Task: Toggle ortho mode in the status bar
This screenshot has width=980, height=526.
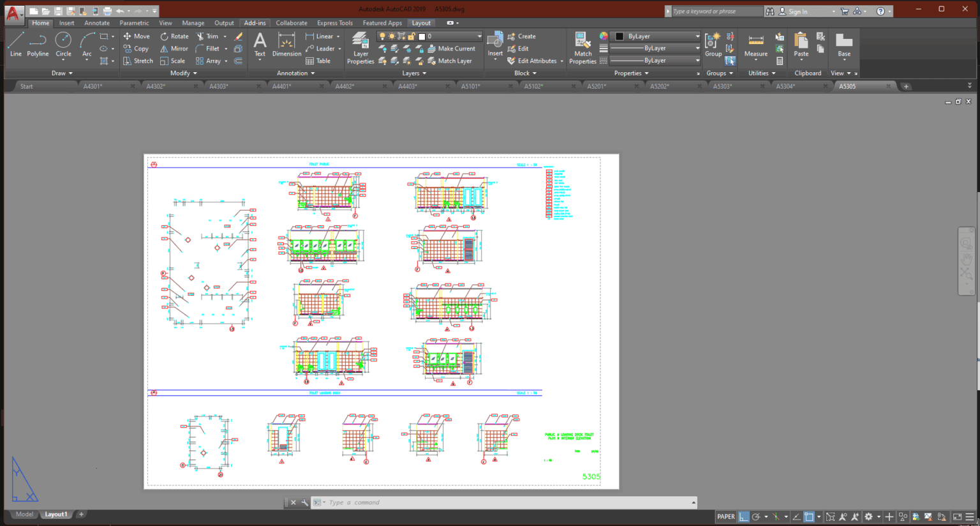Action: pos(743,516)
